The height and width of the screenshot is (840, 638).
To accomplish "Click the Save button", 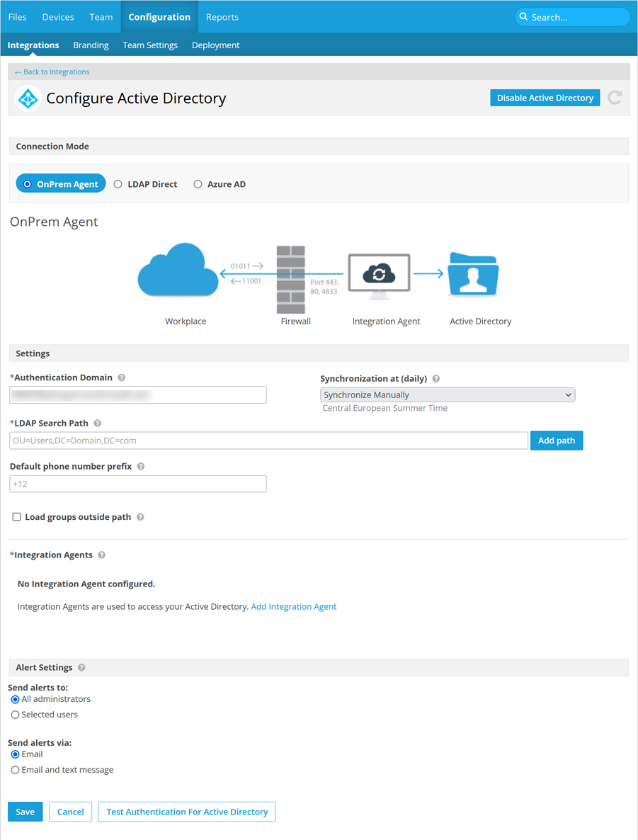I will 25,812.
